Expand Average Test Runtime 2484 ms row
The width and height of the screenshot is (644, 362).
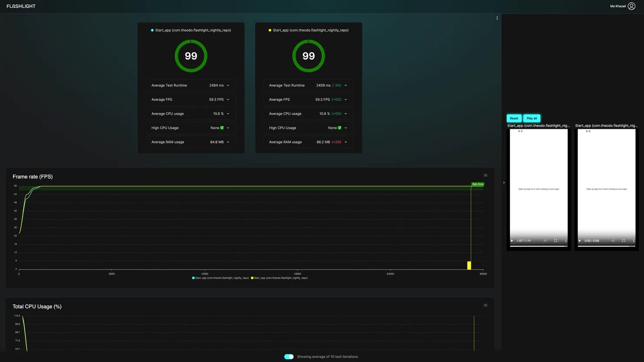191,85
